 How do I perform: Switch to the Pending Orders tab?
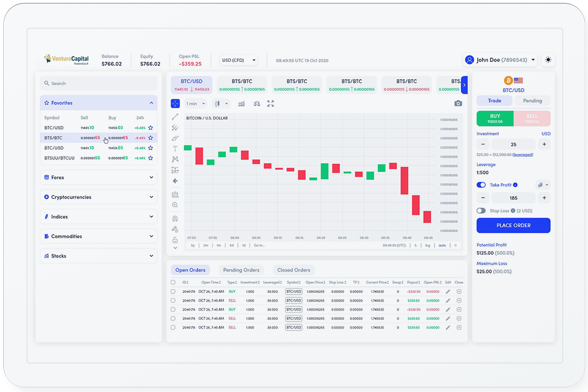241,270
